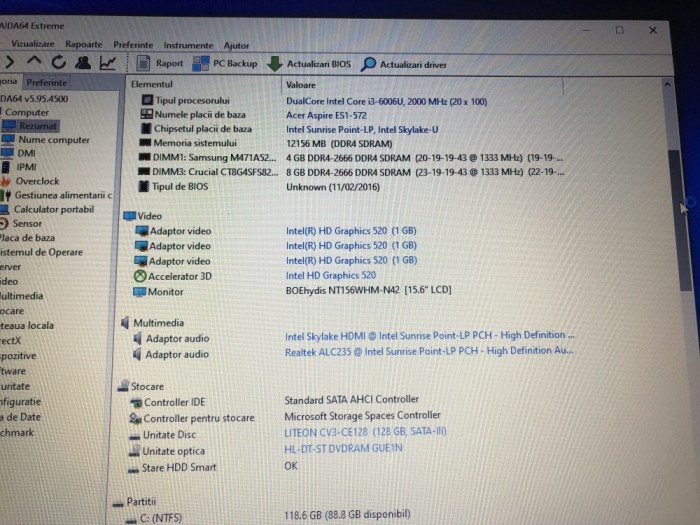The height and width of the screenshot is (525, 700).
Task: Click the Realtek ALC235 audio link
Action: point(429,351)
